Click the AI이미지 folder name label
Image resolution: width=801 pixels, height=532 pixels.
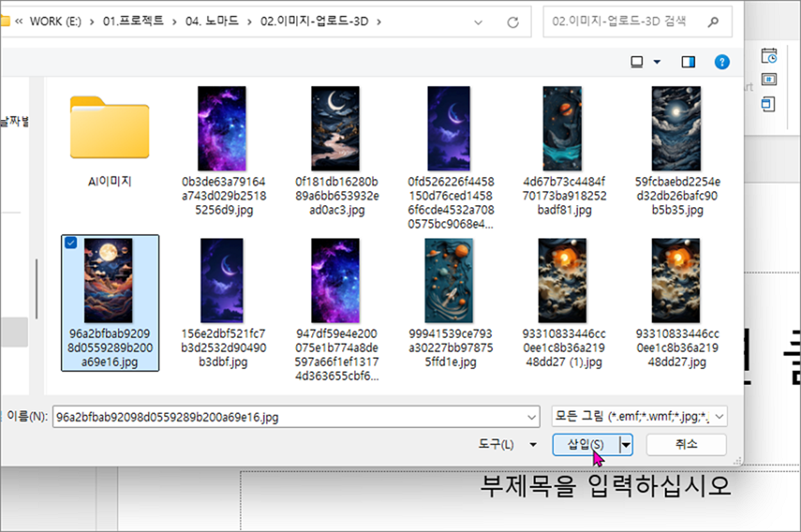click(110, 181)
